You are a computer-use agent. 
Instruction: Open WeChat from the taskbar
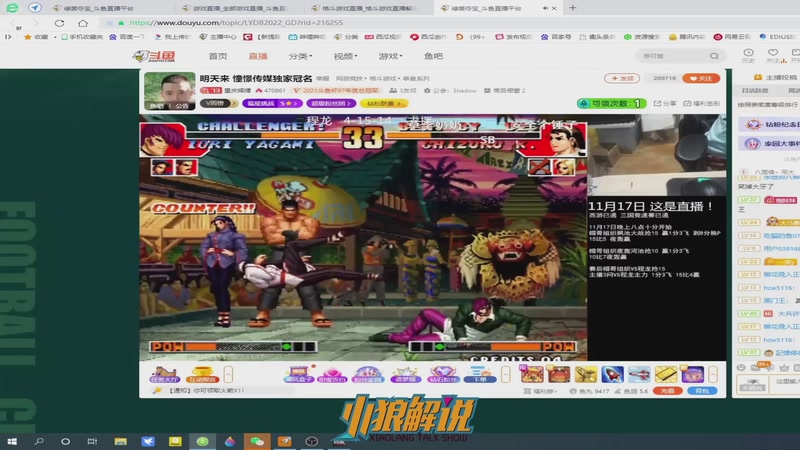(257, 441)
